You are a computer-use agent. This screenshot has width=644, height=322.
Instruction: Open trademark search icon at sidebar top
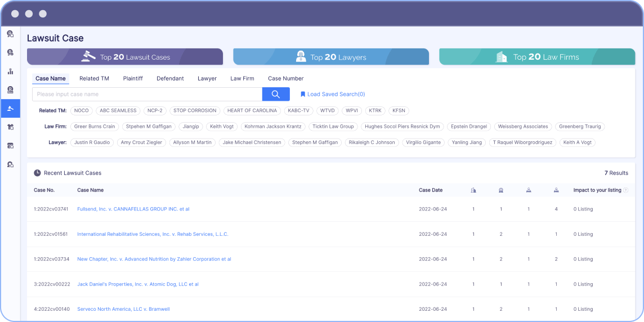[x=10, y=34]
